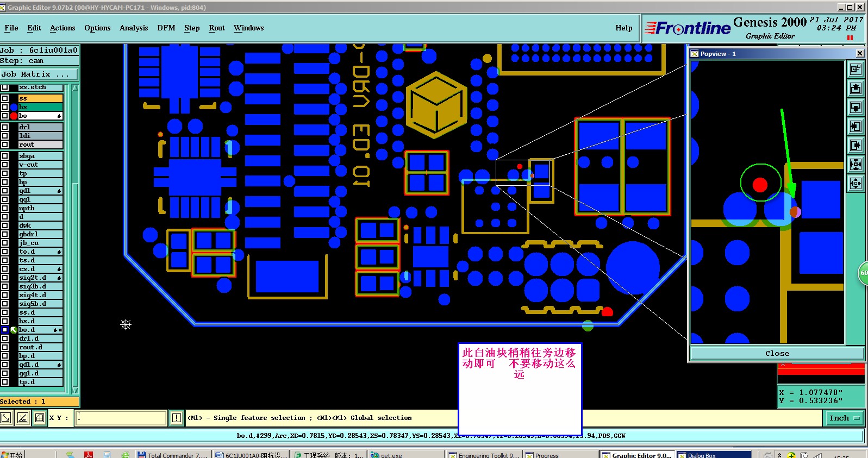Open Progress window from taskbar
The height and width of the screenshot is (458, 868).
pos(560,454)
